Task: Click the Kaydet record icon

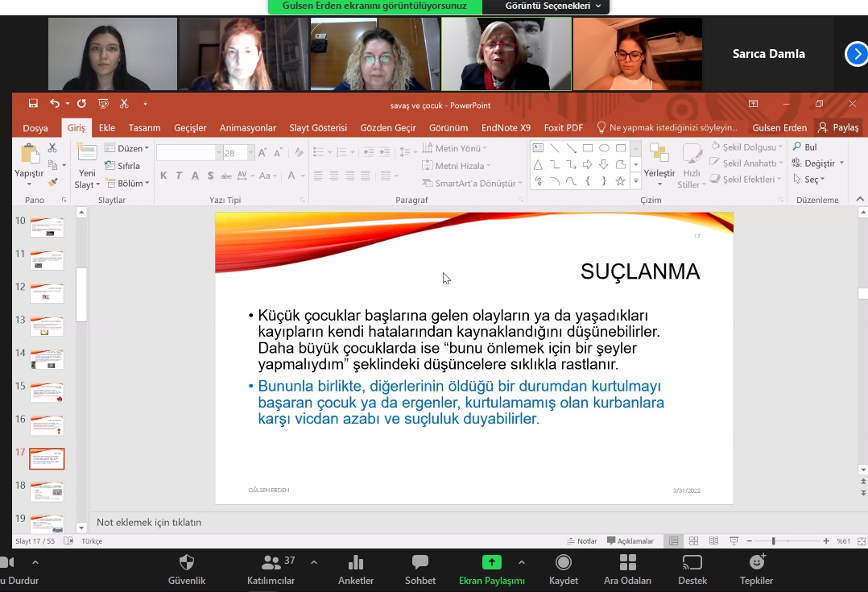Action: (x=563, y=562)
